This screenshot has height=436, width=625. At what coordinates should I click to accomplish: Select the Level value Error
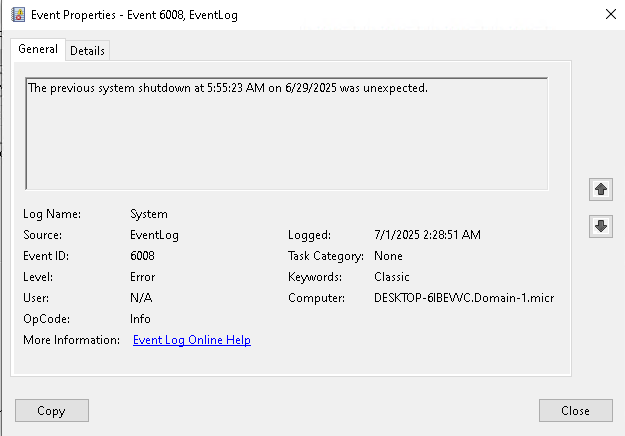142,277
